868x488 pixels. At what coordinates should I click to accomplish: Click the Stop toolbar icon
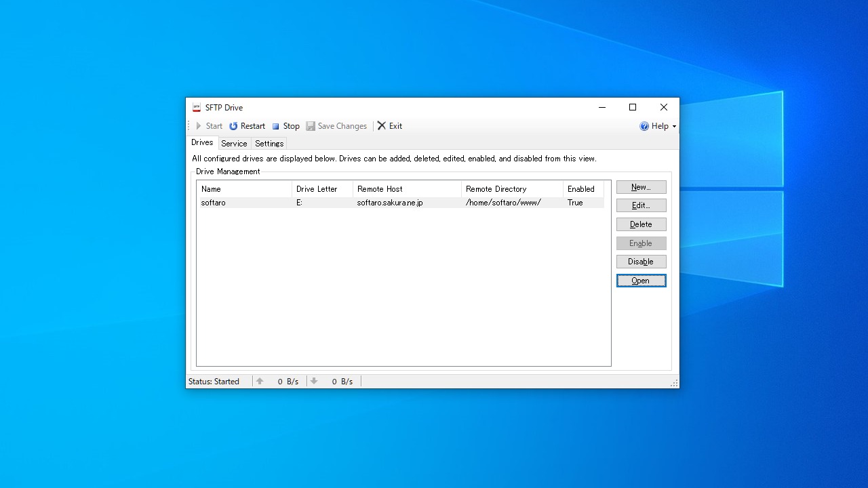276,127
